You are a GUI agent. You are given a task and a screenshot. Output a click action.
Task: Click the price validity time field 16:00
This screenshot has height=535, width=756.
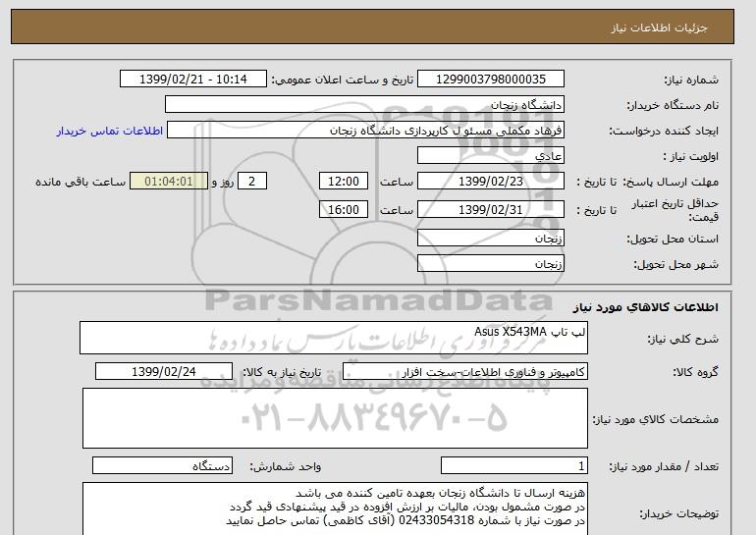pos(344,210)
